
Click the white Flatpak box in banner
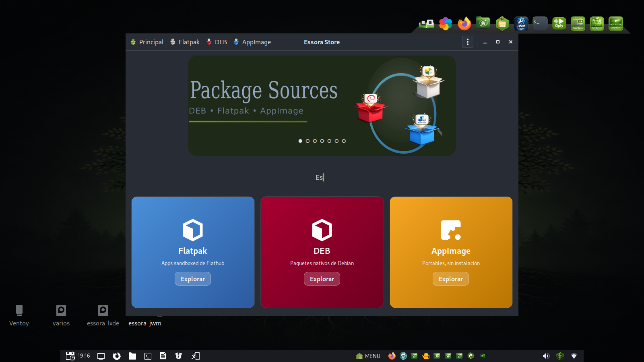tap(428, 82)
